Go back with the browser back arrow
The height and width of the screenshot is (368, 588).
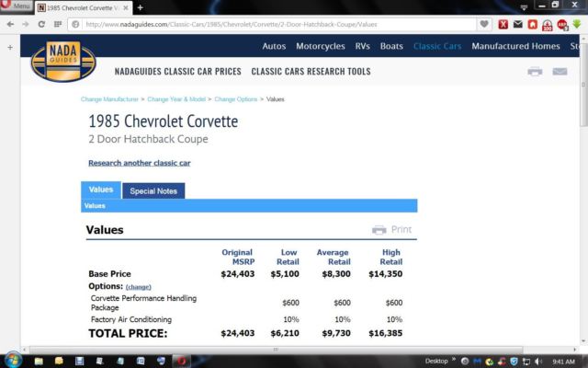click(x=10, y=25)
